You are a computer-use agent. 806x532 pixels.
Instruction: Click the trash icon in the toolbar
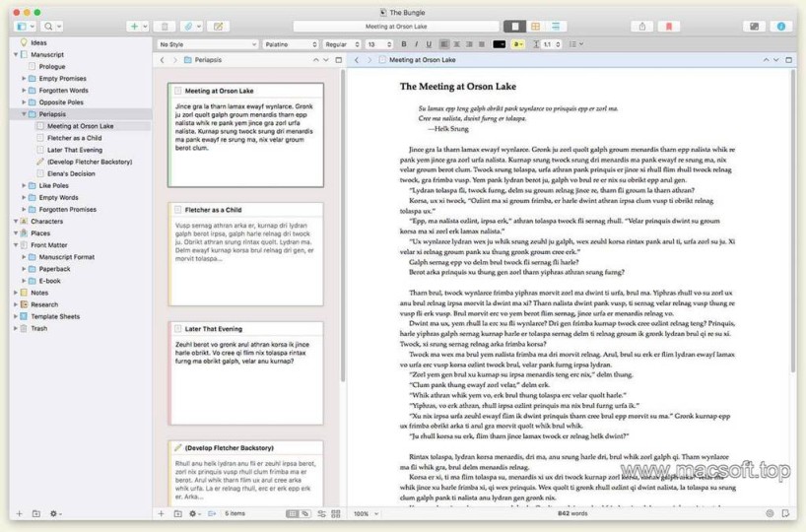point(165,27)
